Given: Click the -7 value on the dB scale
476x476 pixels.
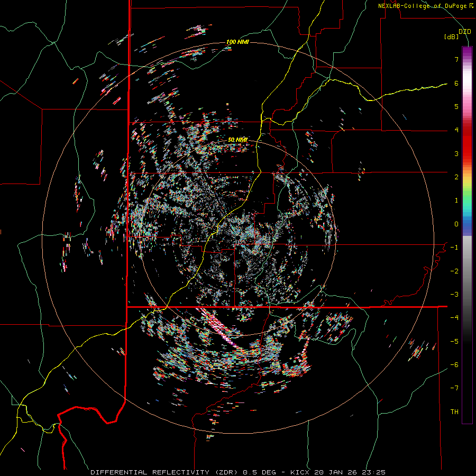Looking at the screenshot, I should point(454,388).
